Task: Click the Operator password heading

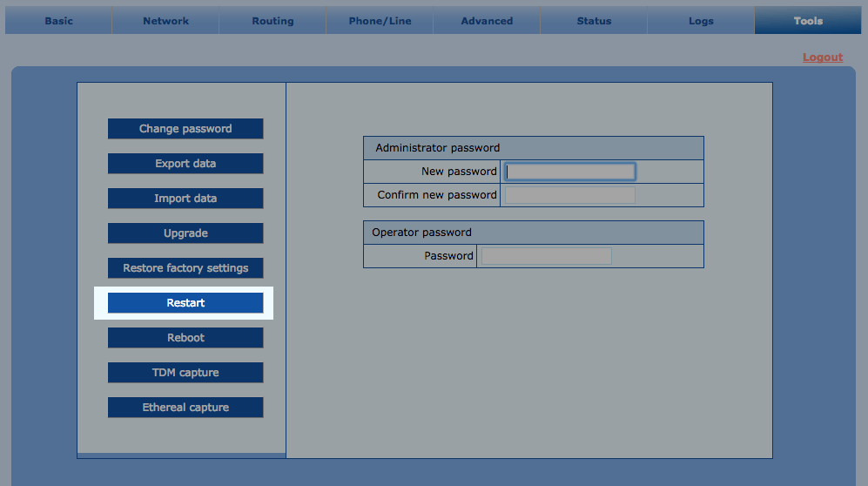Action: coord(421,233)
